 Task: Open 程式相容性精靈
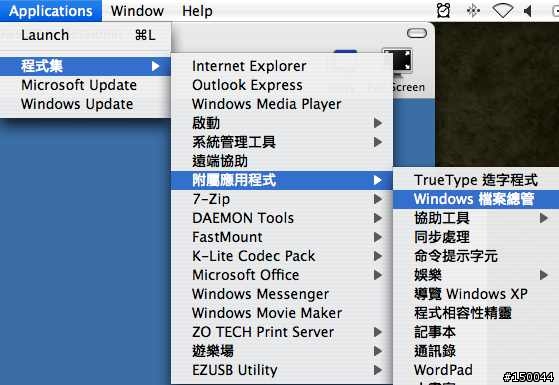tap(476, 313)
